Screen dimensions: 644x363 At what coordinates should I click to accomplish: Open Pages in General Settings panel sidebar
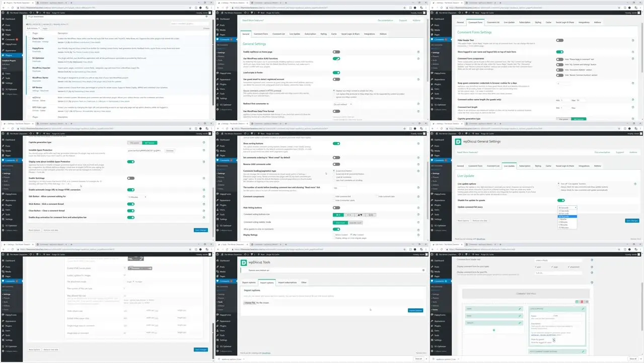pyautogui.click(x=223, y=35)
